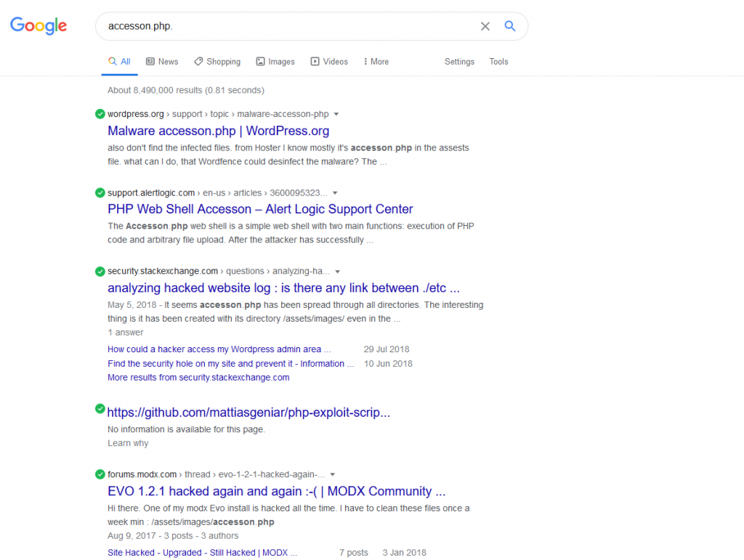This screenshot has height=560, width=744.
Task: Click the '1 answer' text
Action: [x=125, y=333]
